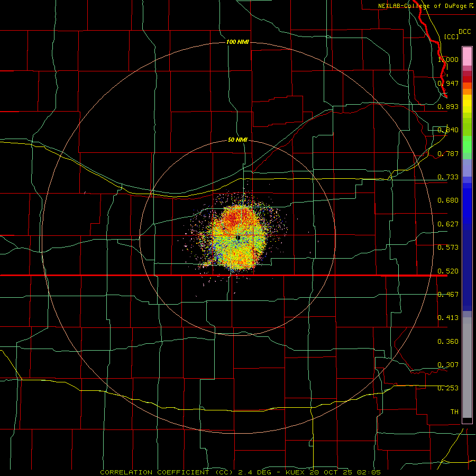The width and height of the screenshot is (476, 476).
Task: Click the 0.627 color scale value
Action: (448, 224)
